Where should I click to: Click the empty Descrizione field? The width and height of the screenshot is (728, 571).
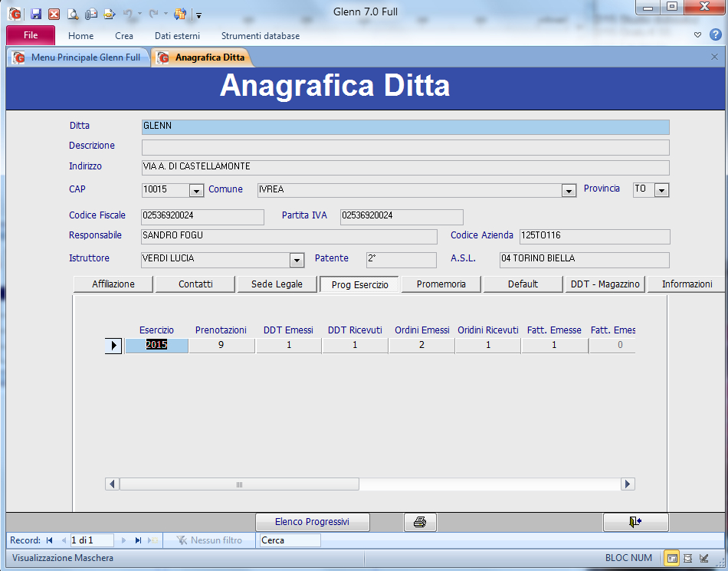click(x=405, y=148)
